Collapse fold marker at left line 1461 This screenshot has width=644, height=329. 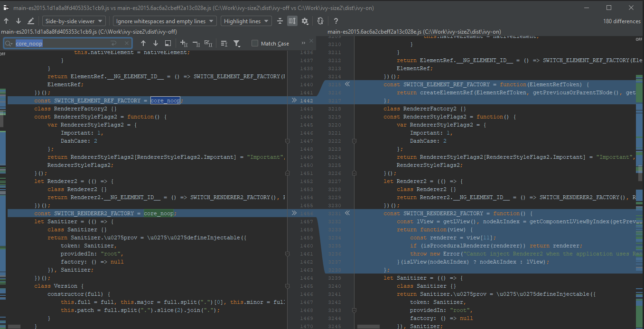[287, 254]
